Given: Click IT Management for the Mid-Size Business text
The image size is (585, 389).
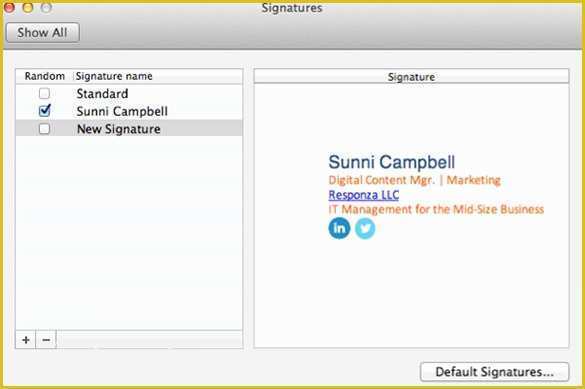Looking at the screenshot, I should tap(436, 210).
